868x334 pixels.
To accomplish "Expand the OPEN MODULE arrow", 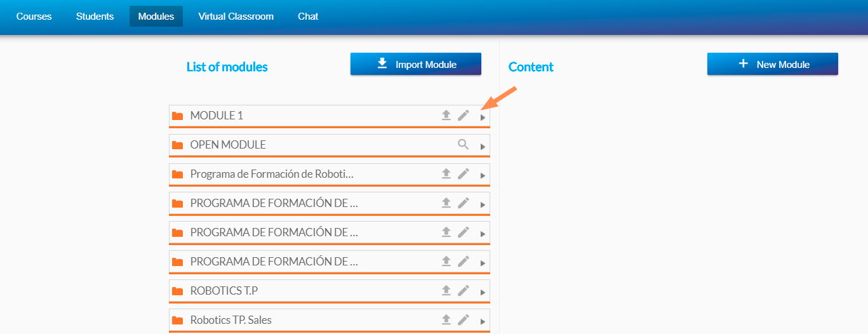I will tap(483, 147).
